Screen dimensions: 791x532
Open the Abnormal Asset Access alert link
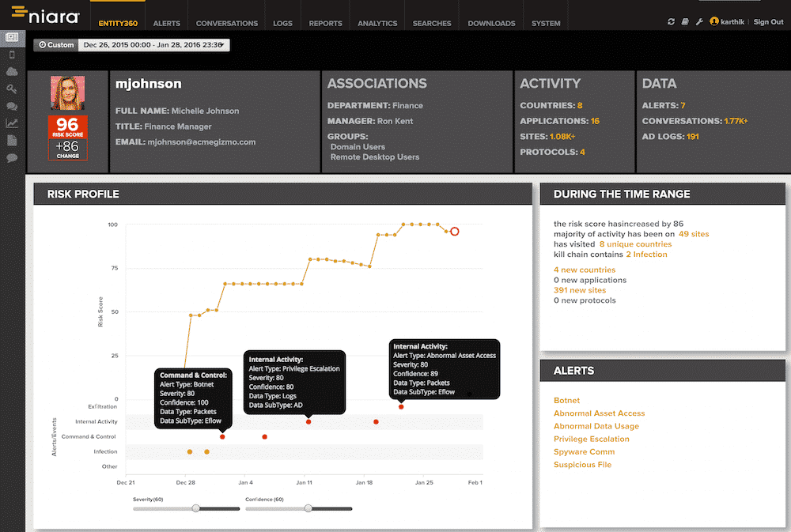(599, 413)
